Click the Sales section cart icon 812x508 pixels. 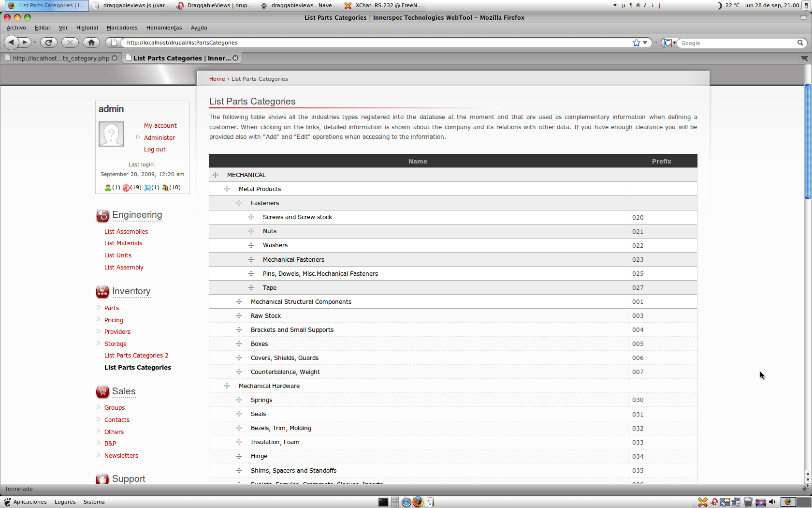(x=102, y=392)
